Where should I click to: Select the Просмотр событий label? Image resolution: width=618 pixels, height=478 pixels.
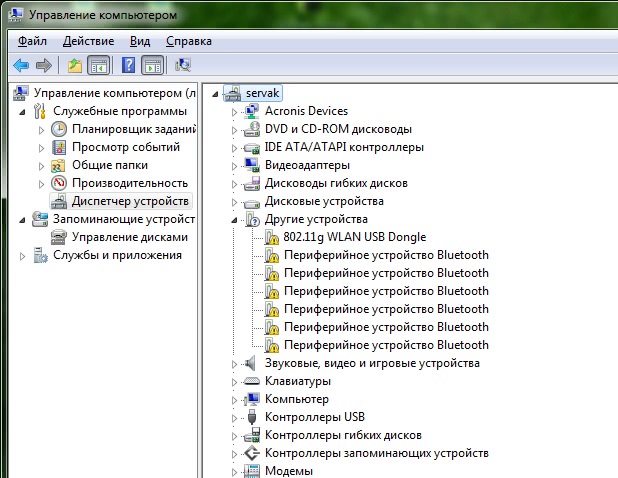click(x=126, y=147)
